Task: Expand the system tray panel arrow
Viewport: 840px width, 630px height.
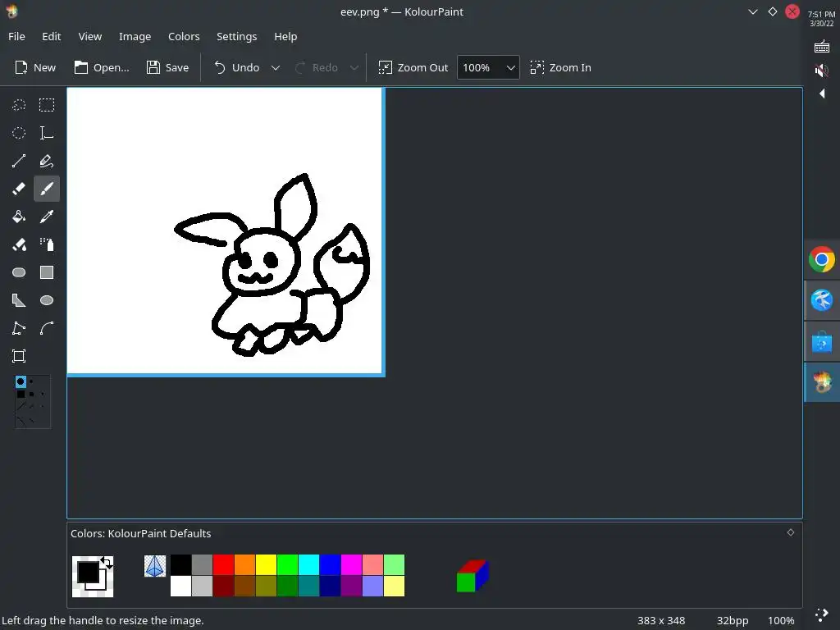Action: pyautogui.click(x=822, y=94)
